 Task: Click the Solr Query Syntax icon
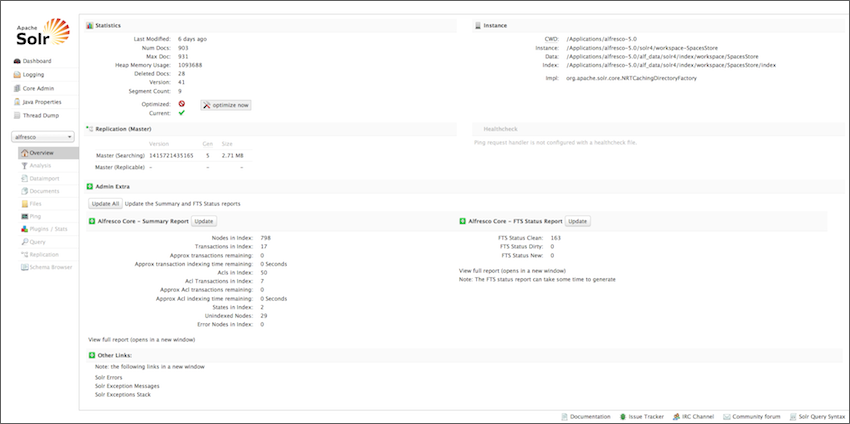(789, 415)
